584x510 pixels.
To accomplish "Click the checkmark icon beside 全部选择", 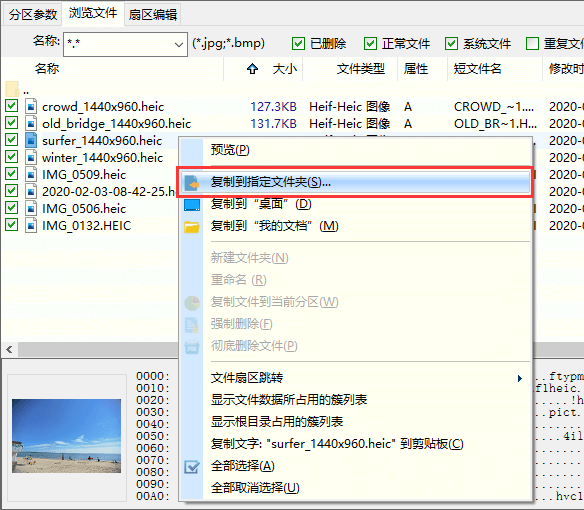I will (x=192, y=466).
